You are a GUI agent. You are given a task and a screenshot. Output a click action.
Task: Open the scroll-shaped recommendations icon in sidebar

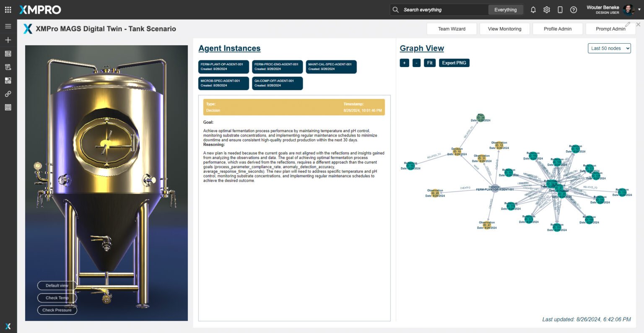[8, 67]
